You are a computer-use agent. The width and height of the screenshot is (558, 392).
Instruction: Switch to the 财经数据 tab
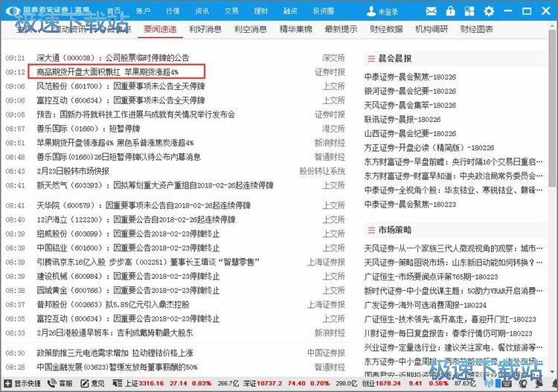pyautogui.click(x=386, y=29)
